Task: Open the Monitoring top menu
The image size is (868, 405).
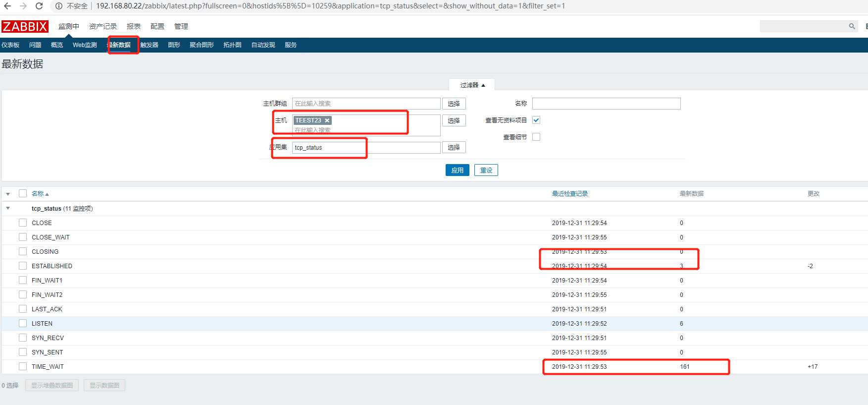Action: 69,26
